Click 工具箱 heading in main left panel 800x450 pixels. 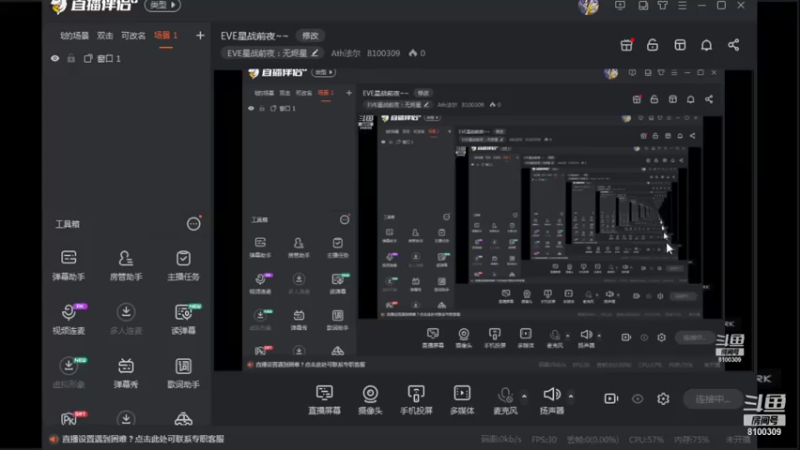67,224
